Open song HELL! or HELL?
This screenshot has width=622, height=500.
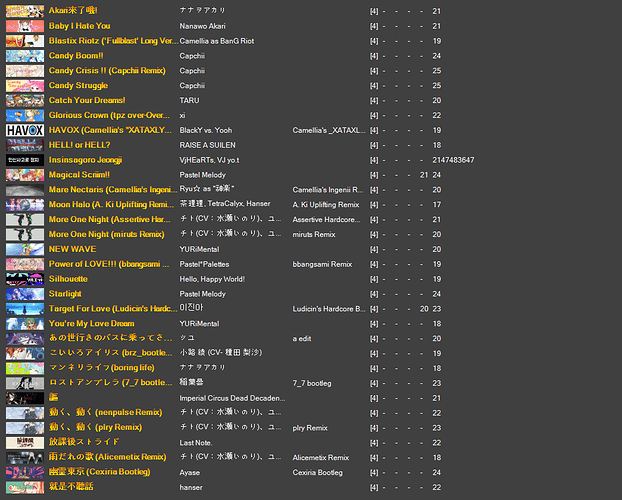(79, 145)
